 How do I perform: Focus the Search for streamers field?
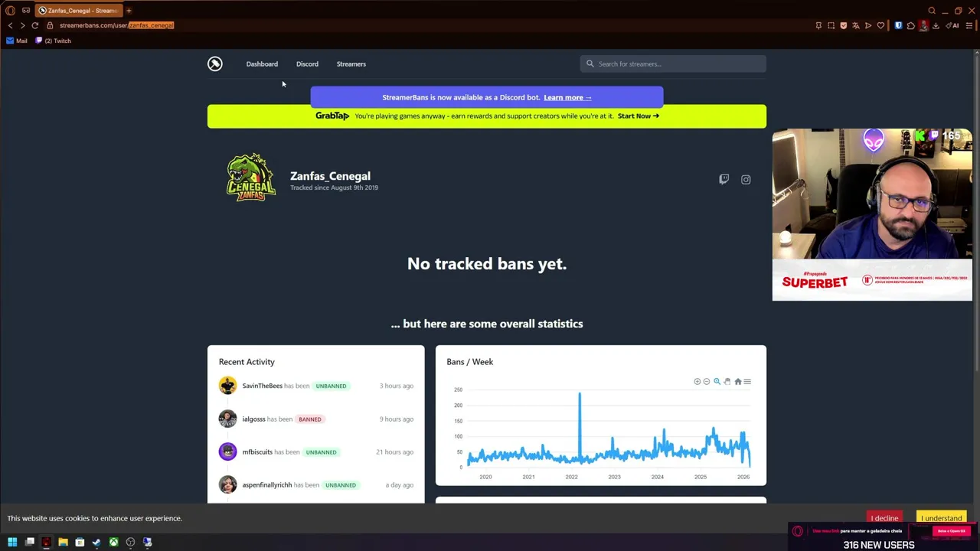672,64
